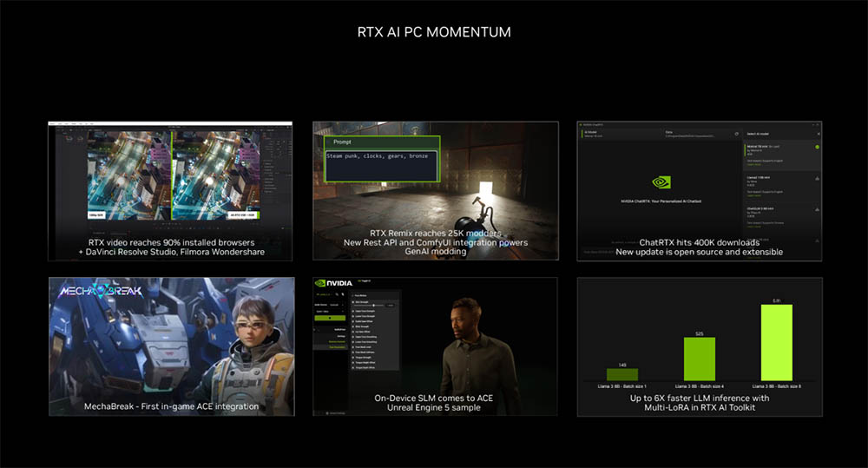Image resolution: width=868 pixels, height=468 pixels.
Task: Click inside the Prompt text box
Action: [381, 168]
